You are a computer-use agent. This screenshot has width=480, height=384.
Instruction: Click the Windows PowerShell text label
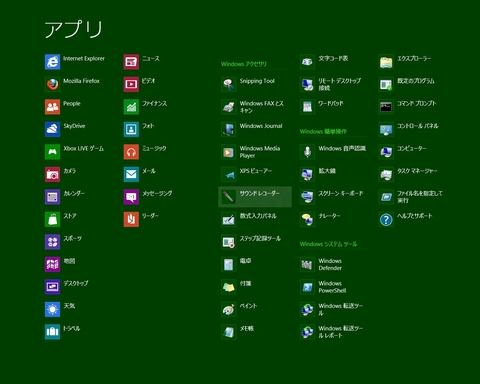point(332,287)
